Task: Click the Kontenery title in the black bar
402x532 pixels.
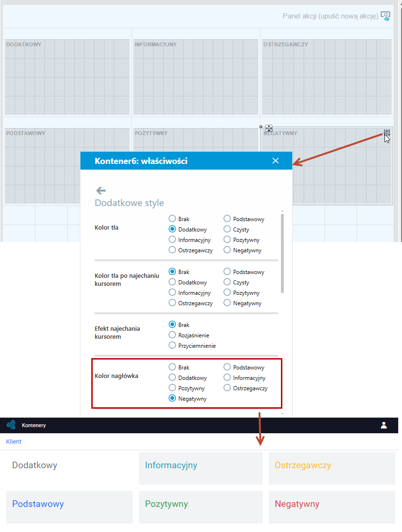Action: point(34,425)
